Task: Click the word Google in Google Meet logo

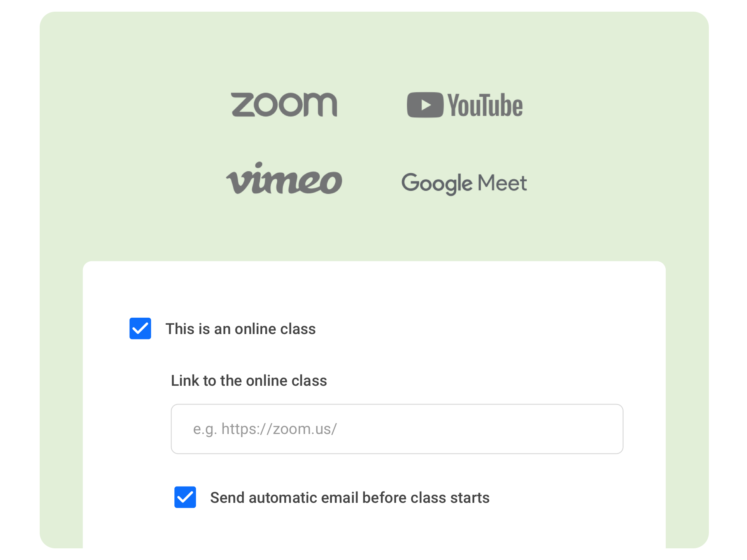Action: (x=437, y=183)
